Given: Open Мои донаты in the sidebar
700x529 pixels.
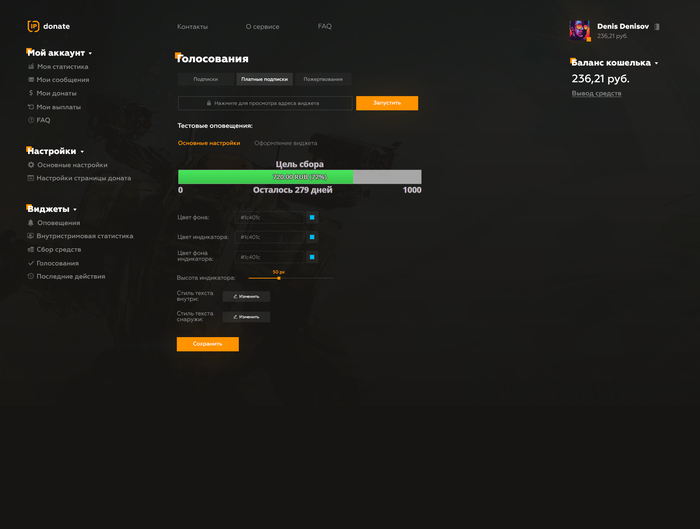Looking at the screenshot, I should 58,93.
